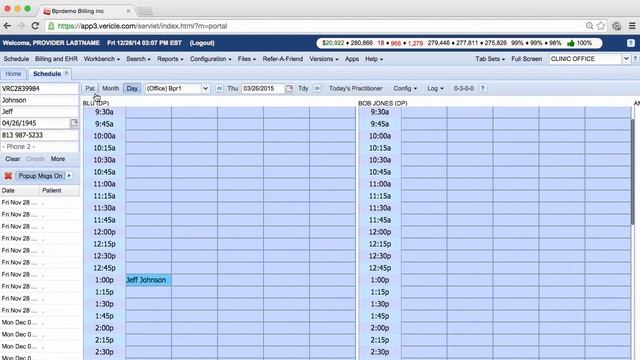The image size is (640, 360).
Task: Open the Help menu
Action: click(373, 59)
